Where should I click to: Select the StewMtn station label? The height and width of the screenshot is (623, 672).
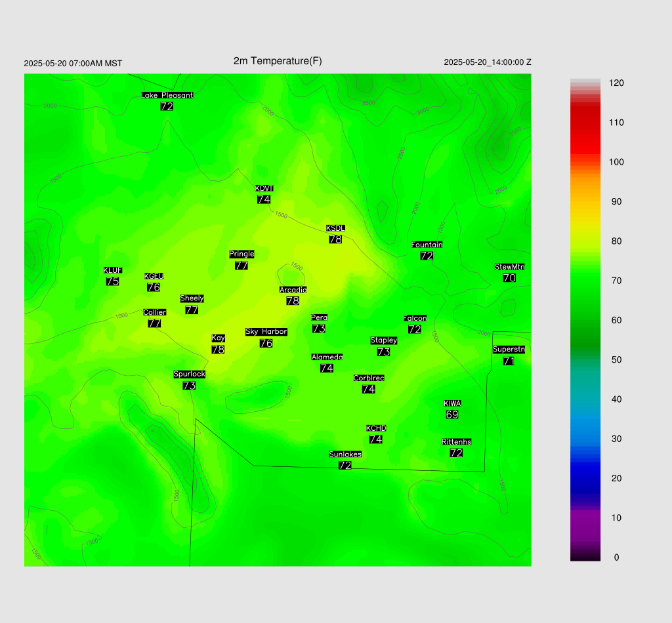pyautogui.click(x=509, y=267)
